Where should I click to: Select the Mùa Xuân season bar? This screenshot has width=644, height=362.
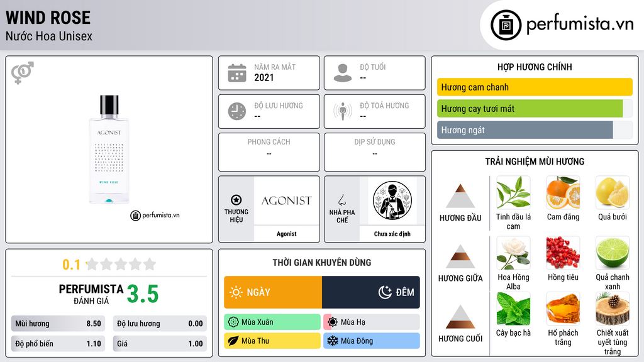tap(272, 322)
